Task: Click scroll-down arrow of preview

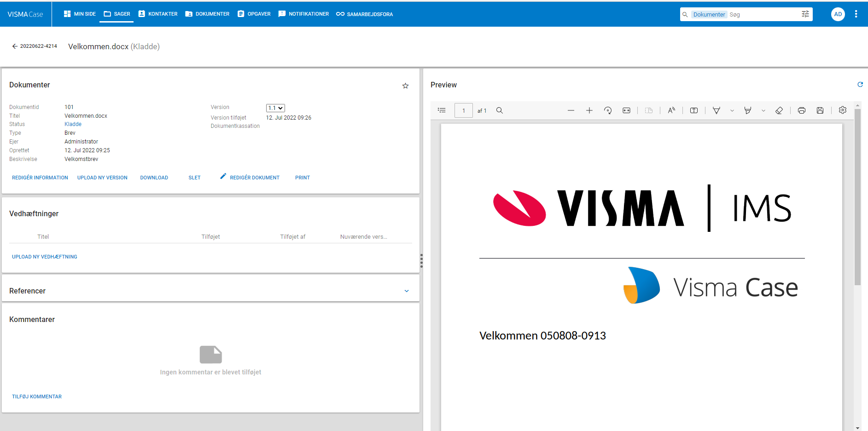Action: [857, 428]
